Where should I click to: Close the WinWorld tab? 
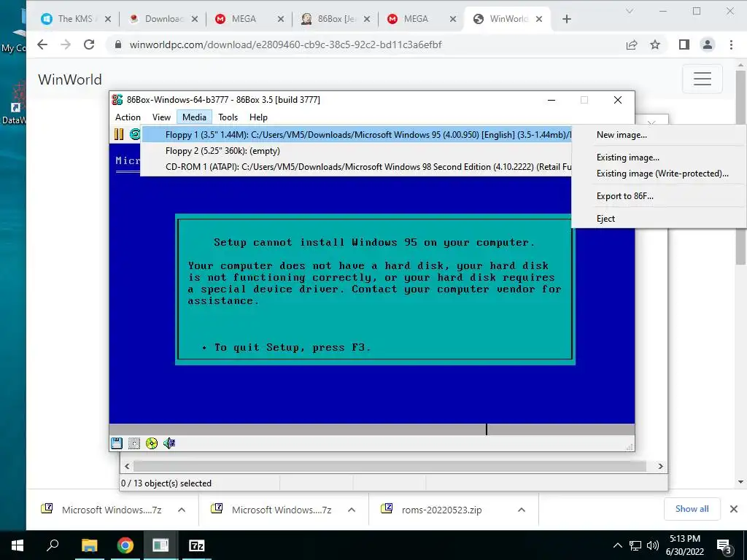point(539,19)
